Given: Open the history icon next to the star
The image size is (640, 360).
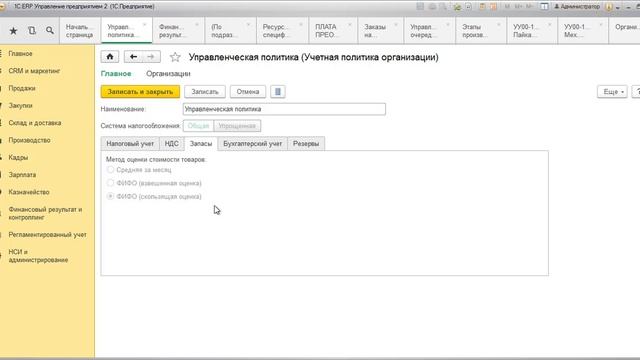Looking at the screenshot, I should click(32, 31).
